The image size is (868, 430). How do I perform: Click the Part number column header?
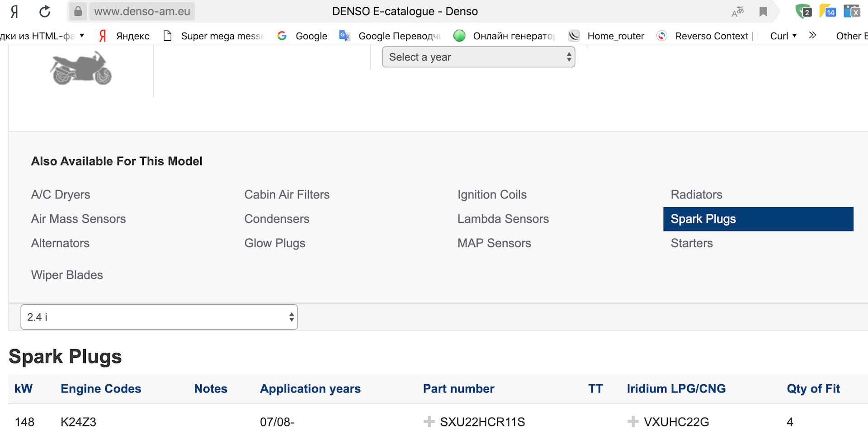pos(458,389)
